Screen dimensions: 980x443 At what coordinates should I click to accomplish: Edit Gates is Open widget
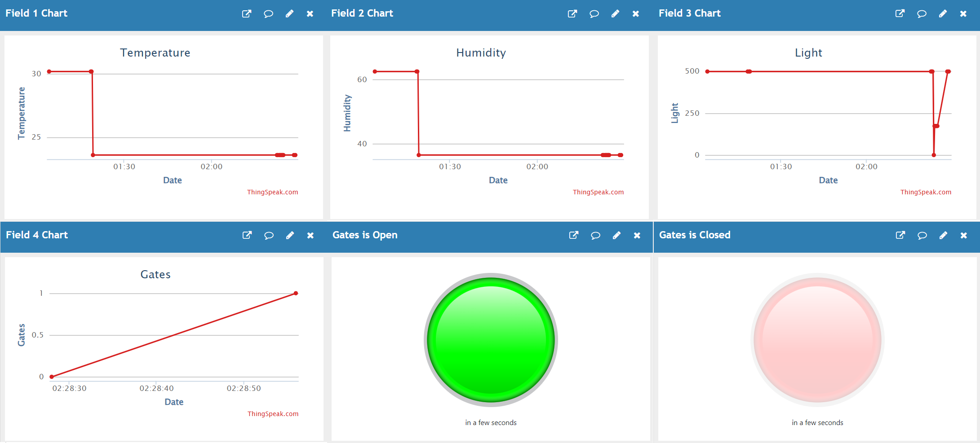pos(616,235)
